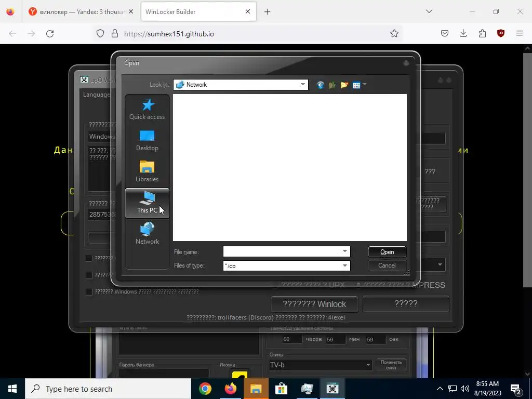Toggle the second checkbox in builder window

(89, 275)
